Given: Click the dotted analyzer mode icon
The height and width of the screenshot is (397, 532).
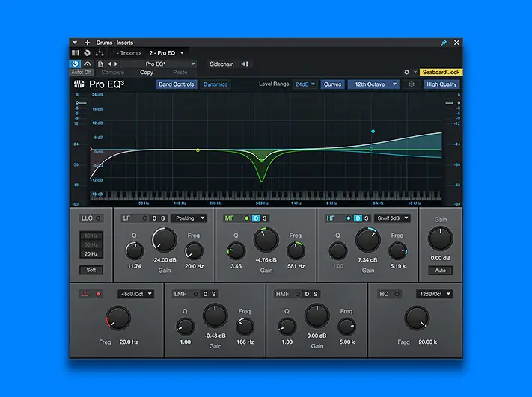Looking at the screenshot, I should 412,84.
